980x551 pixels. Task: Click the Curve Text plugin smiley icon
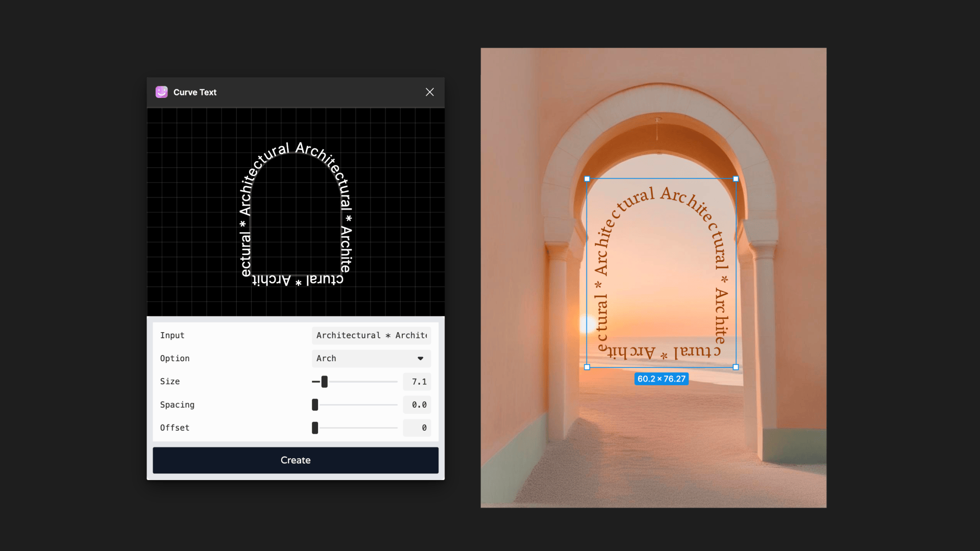(x=161, y=92)
